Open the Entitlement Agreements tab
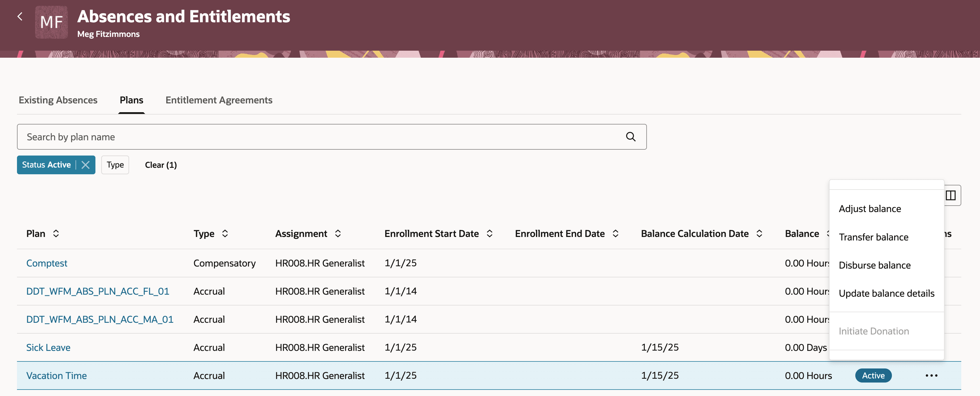This screenshot has width=980, height=396. (219, 100)
